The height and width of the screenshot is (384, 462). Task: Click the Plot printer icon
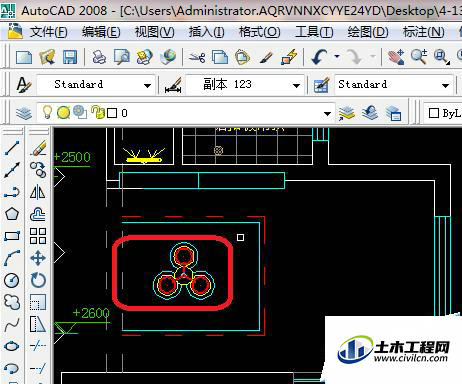click(x=99, y=57)
